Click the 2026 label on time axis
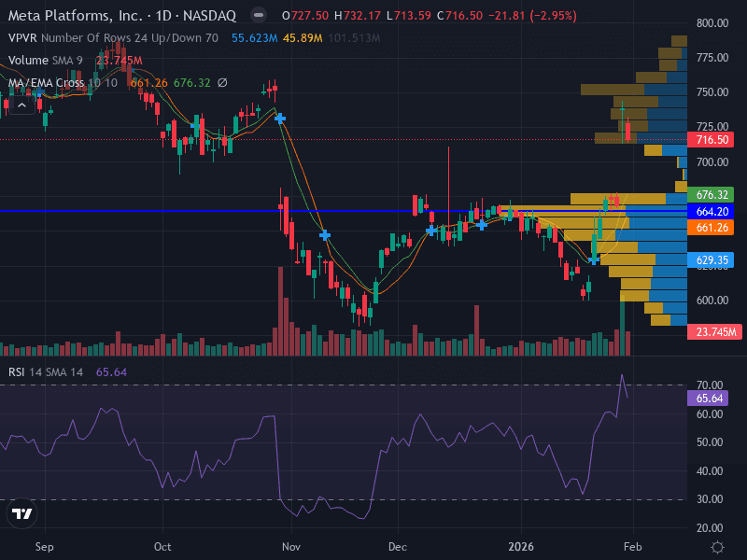The image size is (747, 560). (521, 547)
